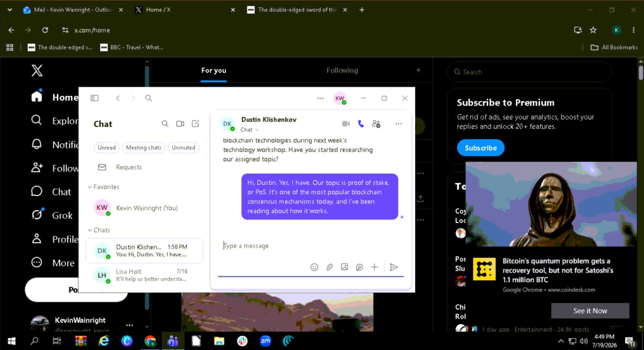This screenshot has height=350, width=644.
Task: Insert an image into the message
Action: [x=344, y=267]
